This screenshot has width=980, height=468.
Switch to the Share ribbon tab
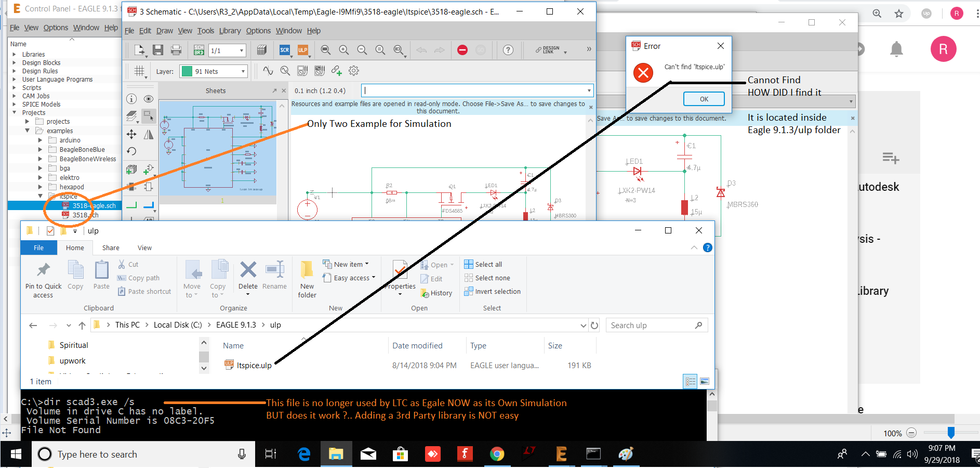(111, 248)
